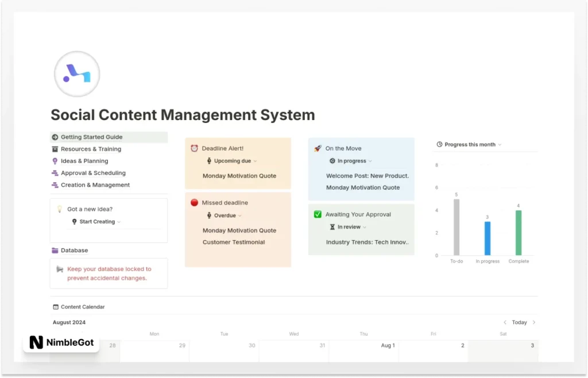Click the Deadline Alert alarm clock icon
The image size is (588, 378).
(194, 148)
